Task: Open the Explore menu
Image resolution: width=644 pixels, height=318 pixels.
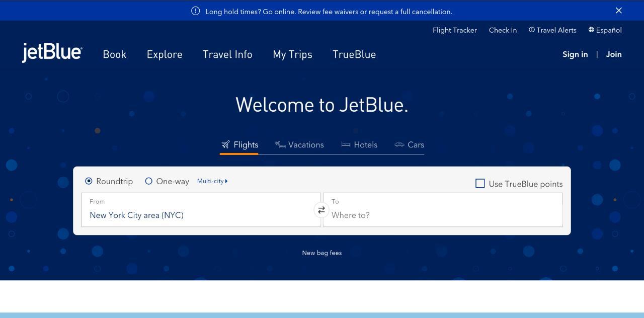Action: pyautogui.click(x=165, y=54)
